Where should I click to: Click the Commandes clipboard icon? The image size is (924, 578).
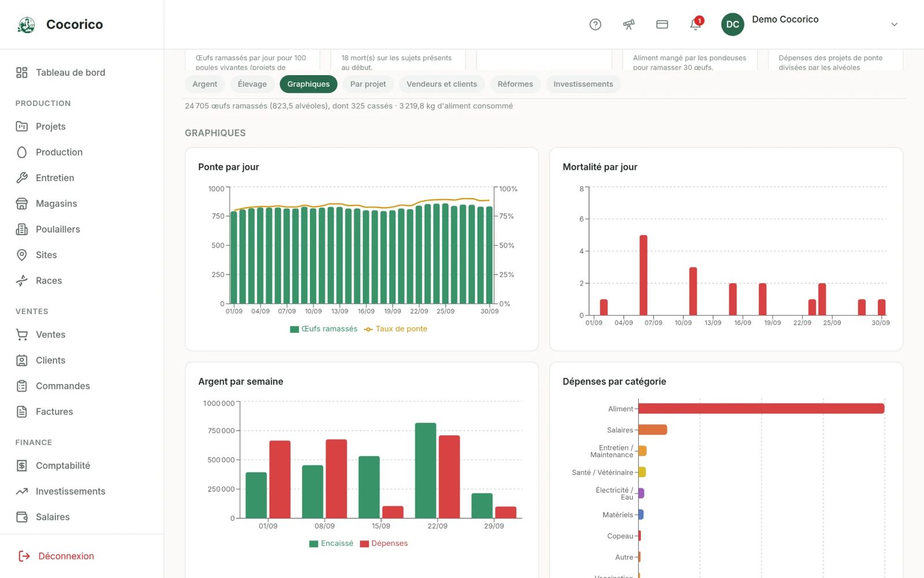[x=22, y=386]
